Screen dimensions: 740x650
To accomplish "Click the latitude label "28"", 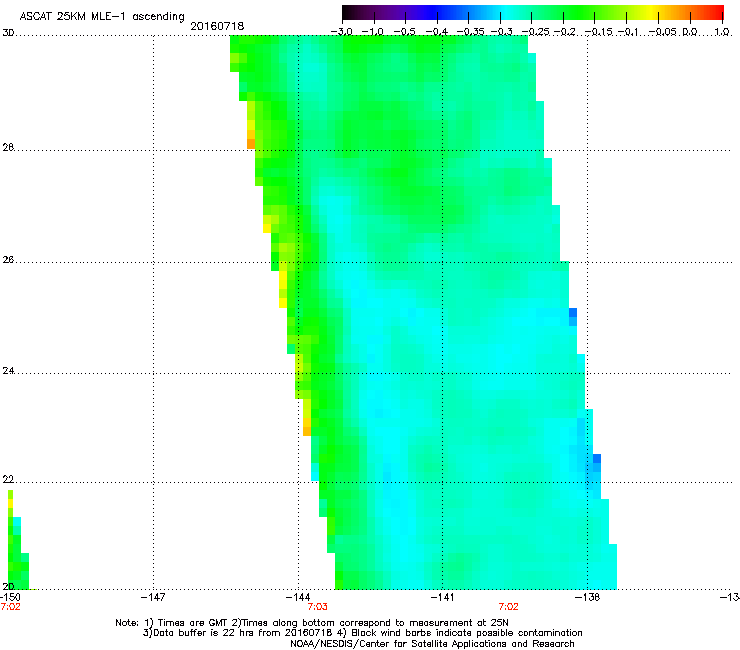I will coord(8,147).
